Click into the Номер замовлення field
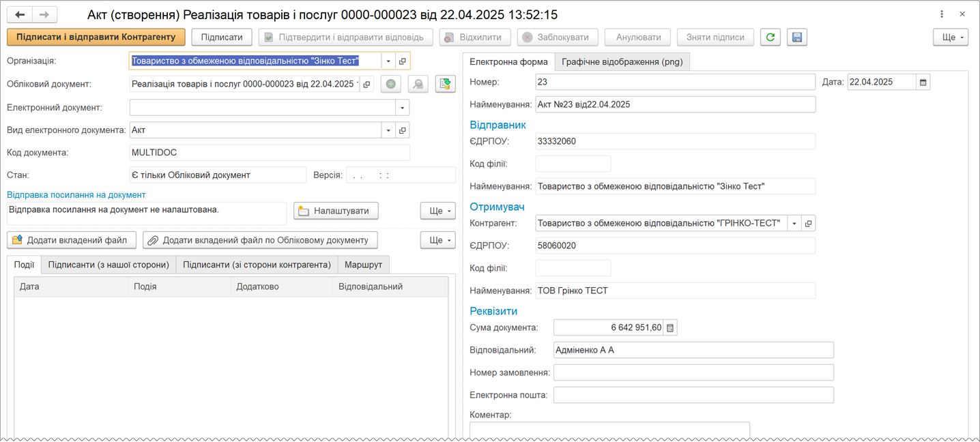Screen dimensions: 980x442 [x=693, y=372]
